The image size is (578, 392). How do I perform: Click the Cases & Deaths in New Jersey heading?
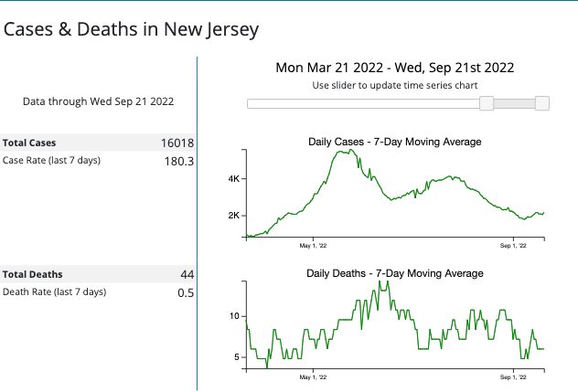coord(132,29)
